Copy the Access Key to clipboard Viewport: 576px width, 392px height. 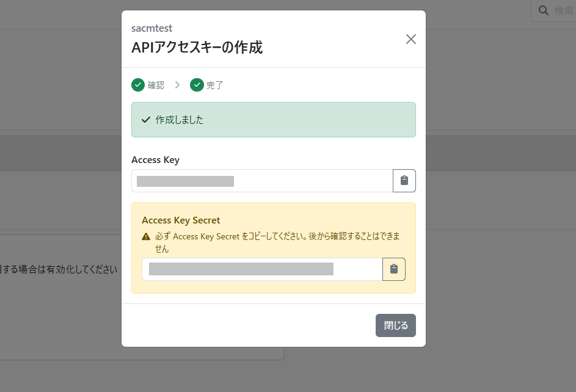coord(404,181)
